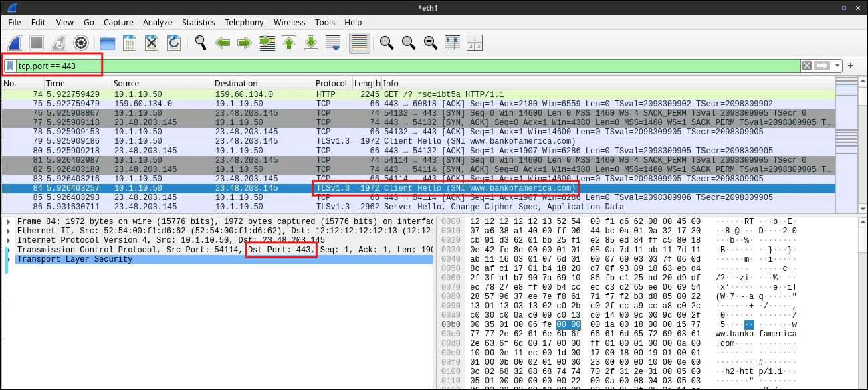Expand Internet Protocol Version 4 details

8,240
